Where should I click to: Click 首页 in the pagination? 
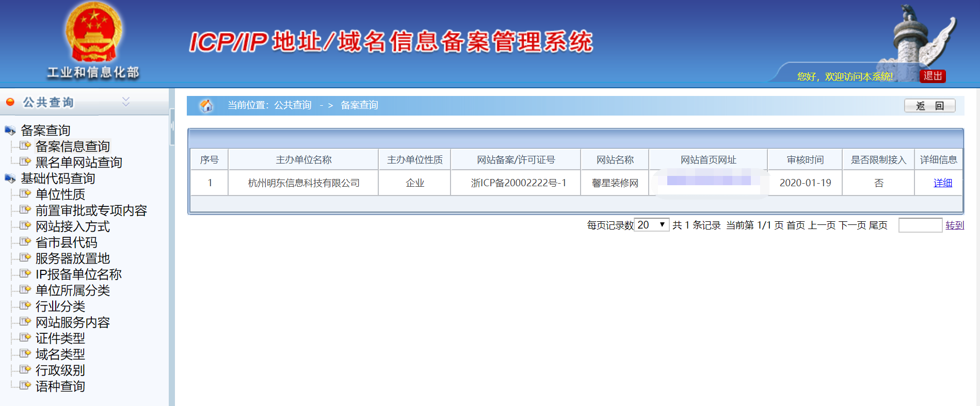pos(796,225)
